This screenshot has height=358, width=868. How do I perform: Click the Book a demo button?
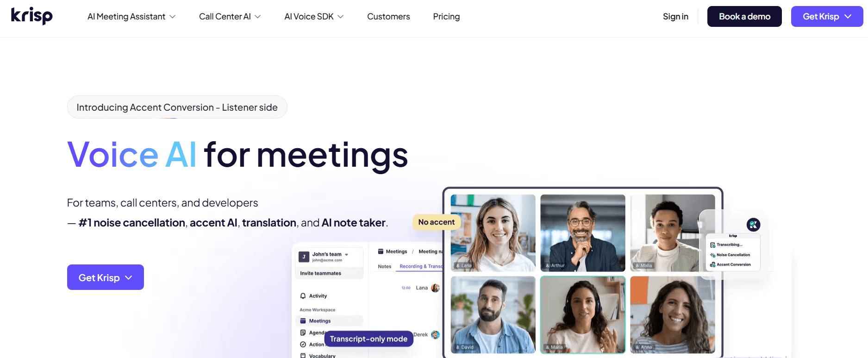pyautogui.click(x=744, y=17)
